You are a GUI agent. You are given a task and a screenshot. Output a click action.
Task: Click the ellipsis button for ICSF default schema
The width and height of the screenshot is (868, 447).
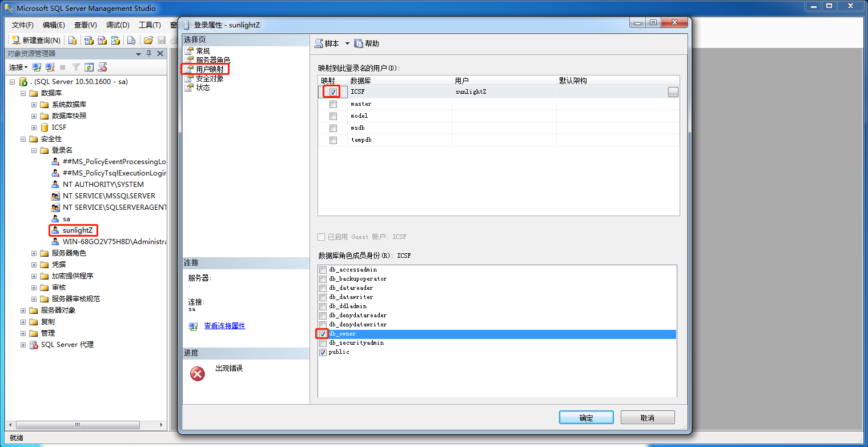click(673, 92)
